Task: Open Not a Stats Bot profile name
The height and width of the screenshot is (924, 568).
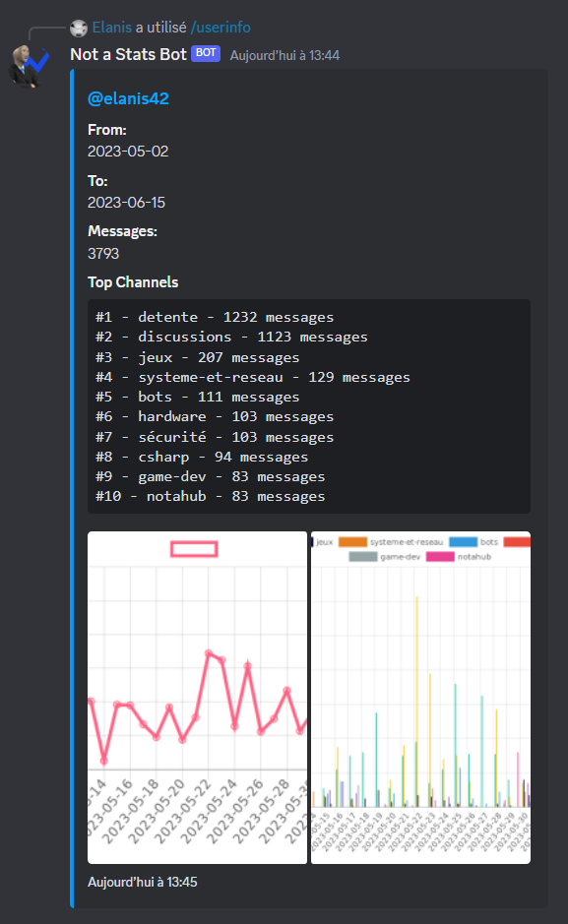Action: tap(128, 54)
